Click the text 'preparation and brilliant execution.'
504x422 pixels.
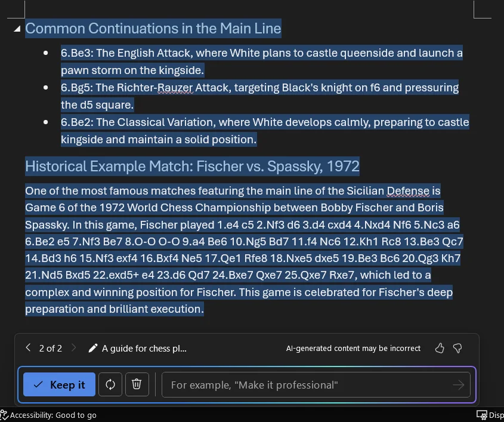pos(115,309)
